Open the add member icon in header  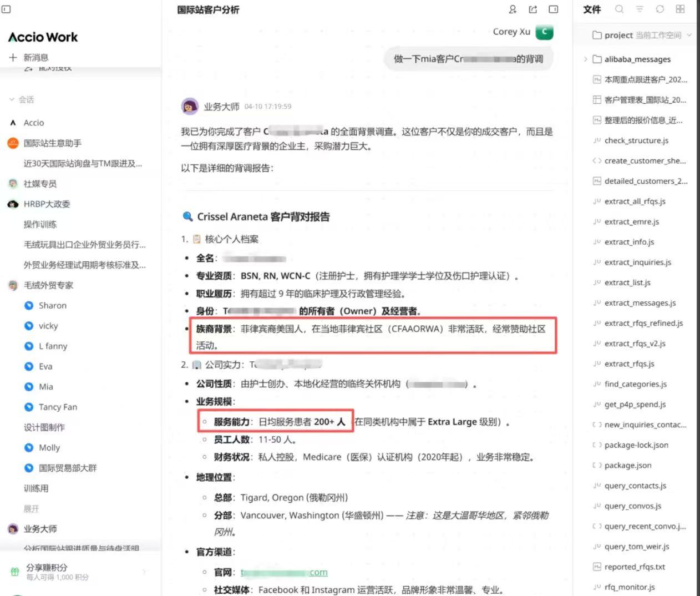tap(513, 9)
